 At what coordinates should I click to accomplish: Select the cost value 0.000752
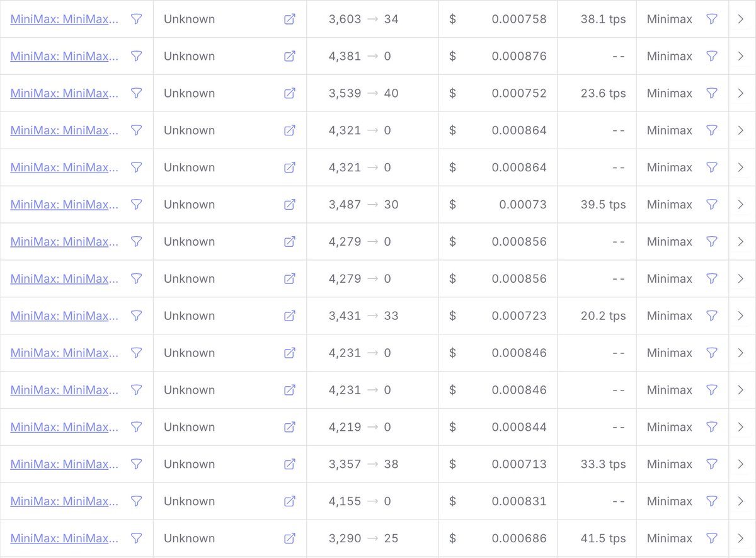(x=519, y=93)
